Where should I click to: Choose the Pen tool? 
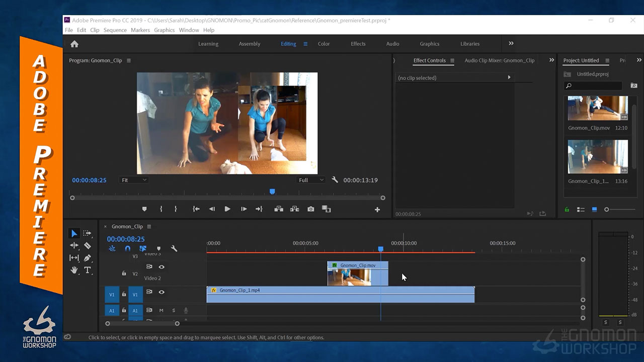[x=88, y=258]
